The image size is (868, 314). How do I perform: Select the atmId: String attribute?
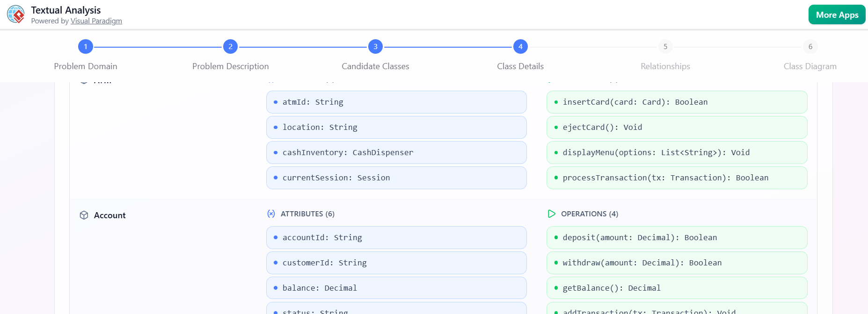pos(396,102)
